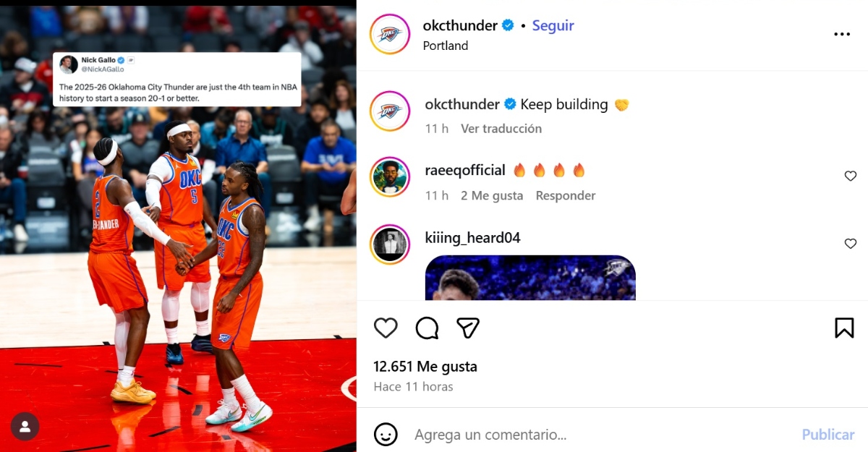Like the post with the heart icon
Viewport: 868px width, 452px height.
click(386, 328)
